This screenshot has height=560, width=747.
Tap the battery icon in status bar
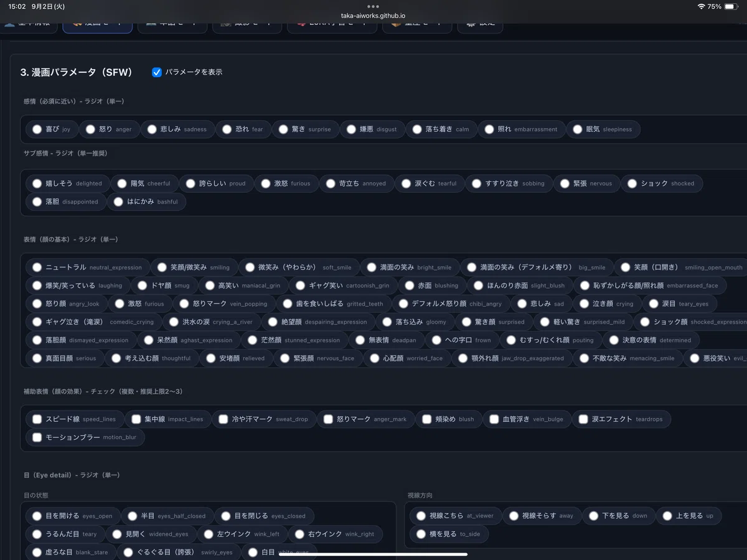(730, 6)
